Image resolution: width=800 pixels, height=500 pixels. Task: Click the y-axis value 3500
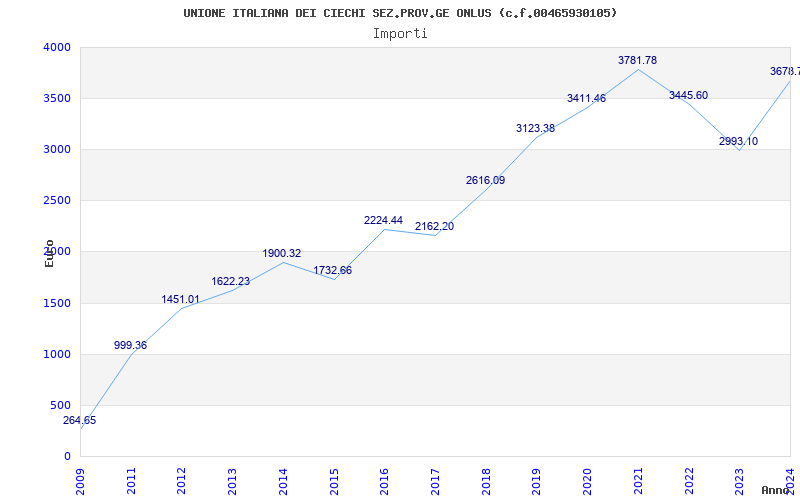coord(57,98)
